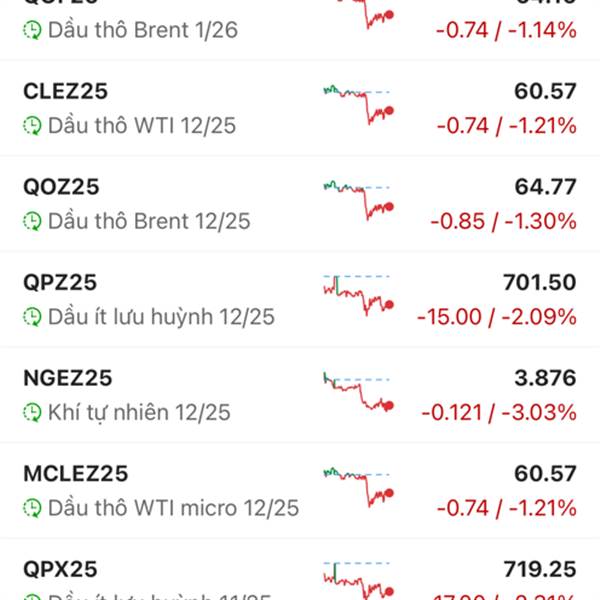Open the QPZ25 mini price chart
Image resolution: width=600 pixels, height=600 pixels.
(358, 295)
